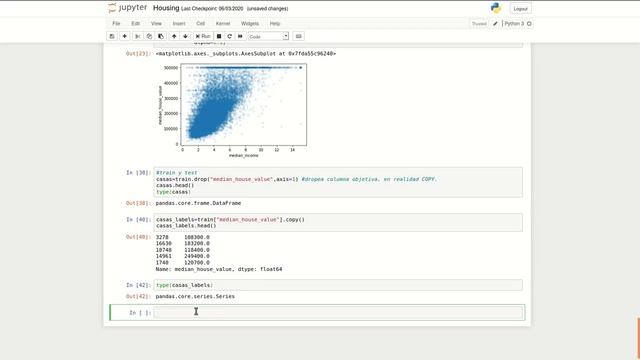Click the Python 3 kernel name

coord(514,24)
